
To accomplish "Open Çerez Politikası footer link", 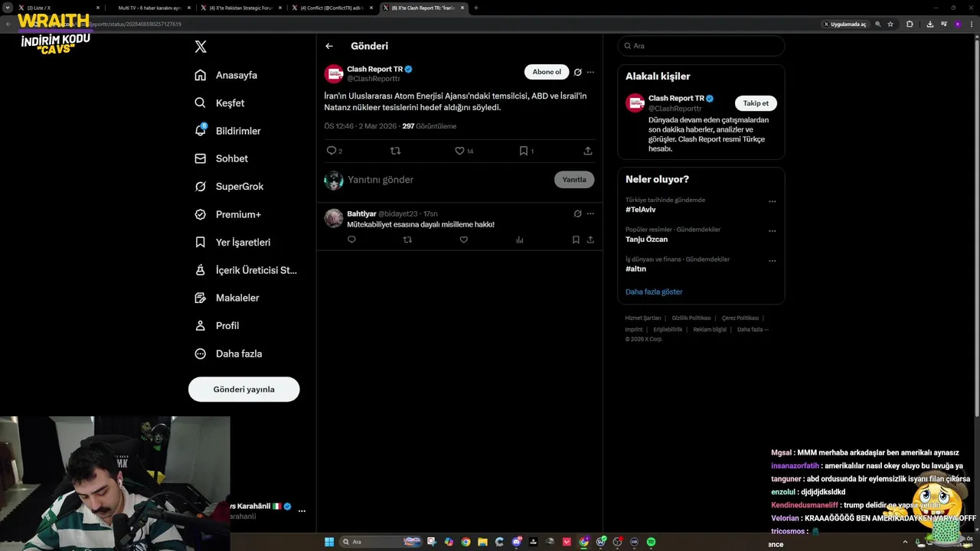I will tap(740, 318).
